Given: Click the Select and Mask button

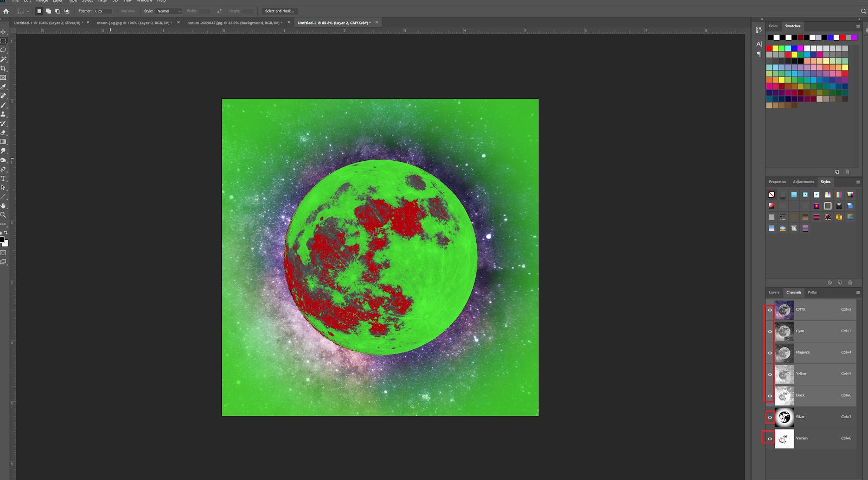Looking at the screenshot, I should 279,11.
